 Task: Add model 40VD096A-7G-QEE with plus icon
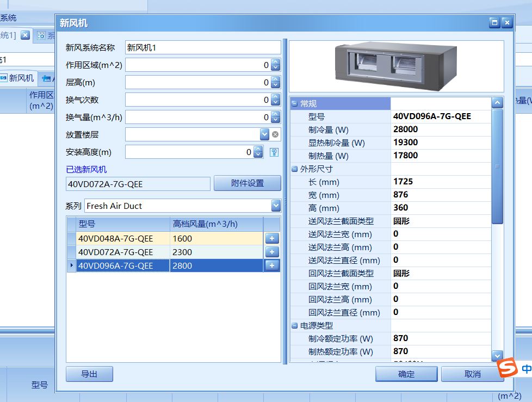pyautogui.click(x=272, y=265)
